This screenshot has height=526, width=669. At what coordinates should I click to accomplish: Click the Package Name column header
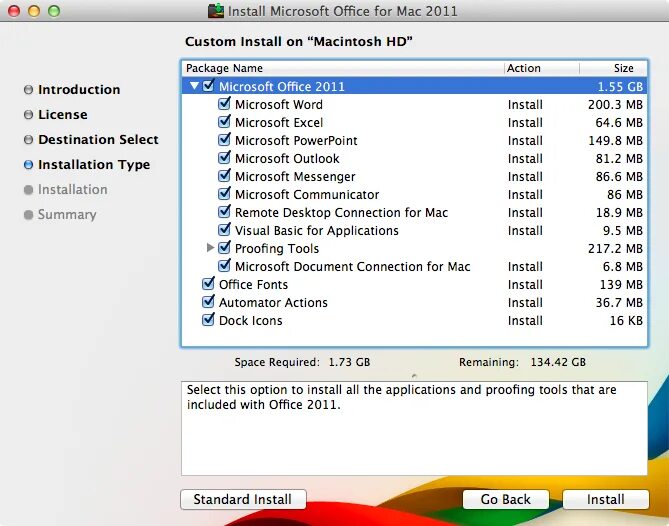(343, 68)
